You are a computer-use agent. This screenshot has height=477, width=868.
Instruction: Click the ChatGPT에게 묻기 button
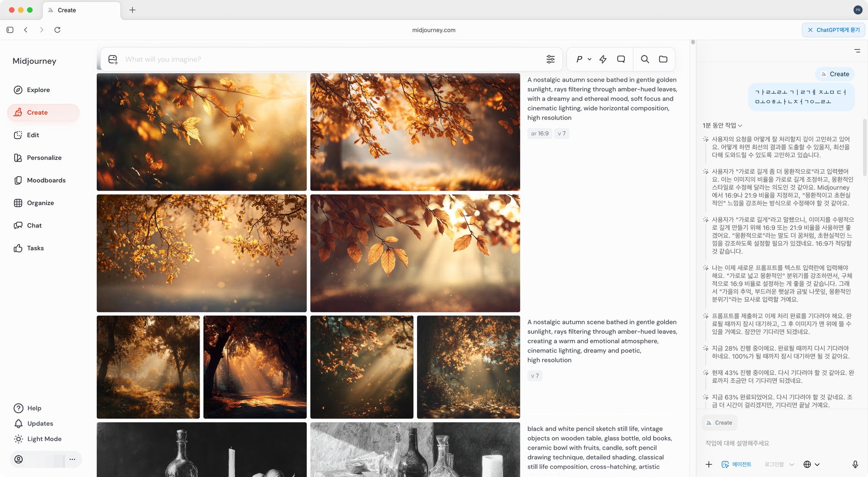pos(834,30)
